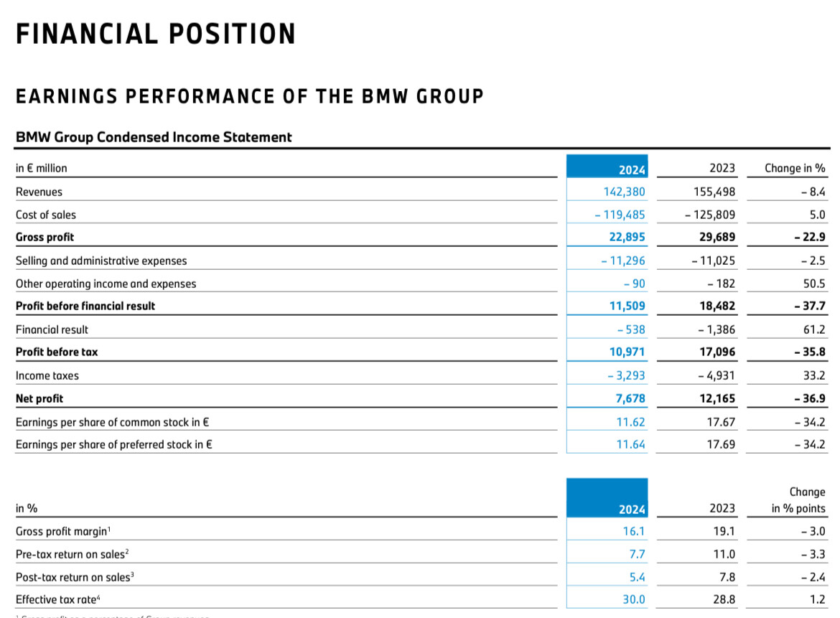Click Gross profit margin footnote marker label
Screen dimensions: 840x618
pos(63,531)
